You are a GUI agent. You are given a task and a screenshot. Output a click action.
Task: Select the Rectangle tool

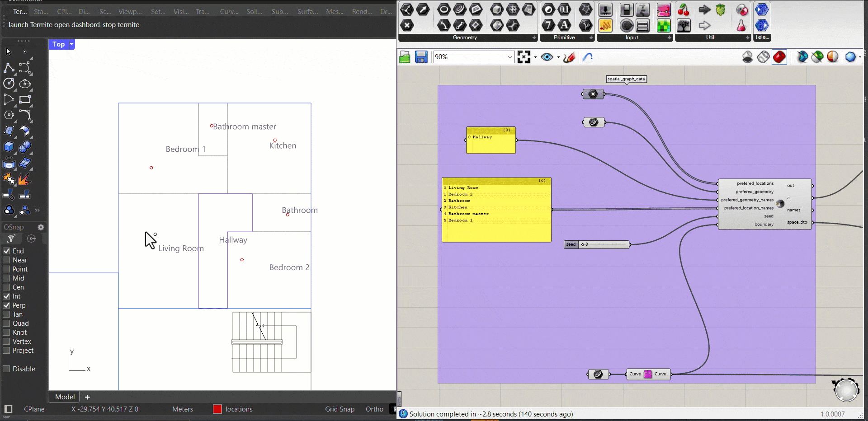25,99
